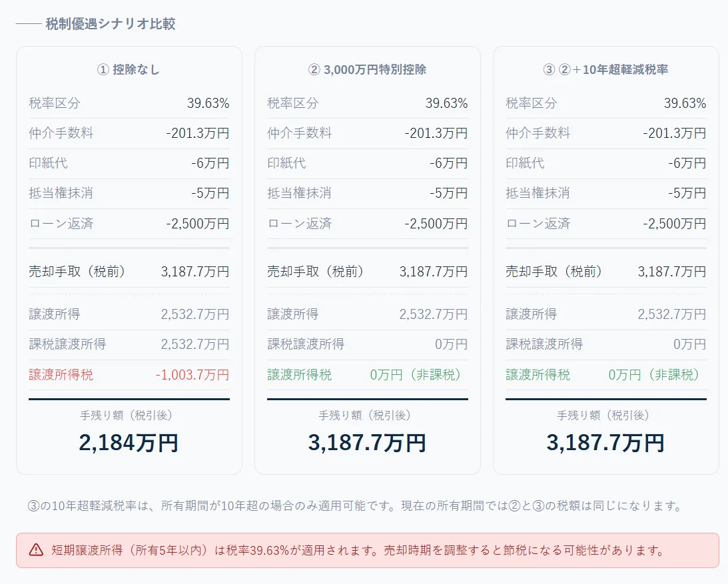Click green 譲渡所得税 label in 10年超軽減税率 card
This screenshot has height=584, width=728.
(538, 375)
